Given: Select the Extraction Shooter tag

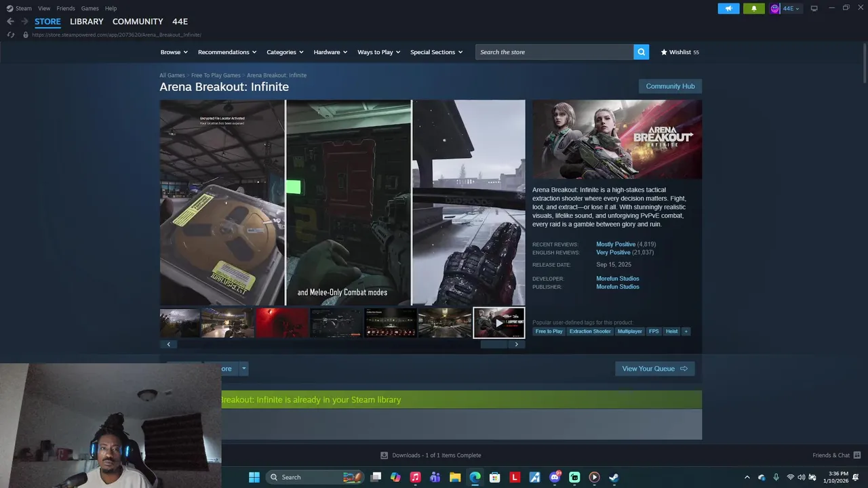Looking at the screenshot, I should pyautogui.click(x=590, y=331).
